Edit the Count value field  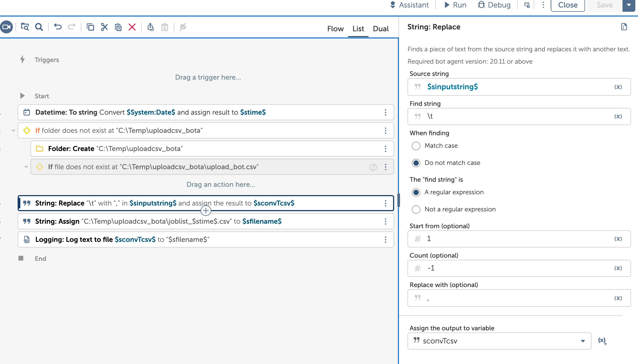pyautogui.click(x=519, y=268)
